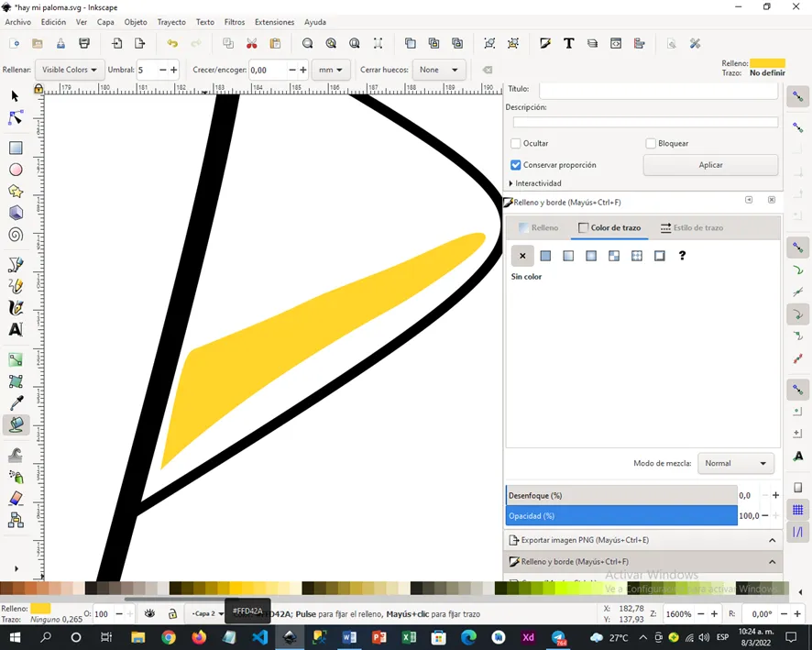Choose the Eraser tool
Screen dimensions: 812x650
pos(16,498)
